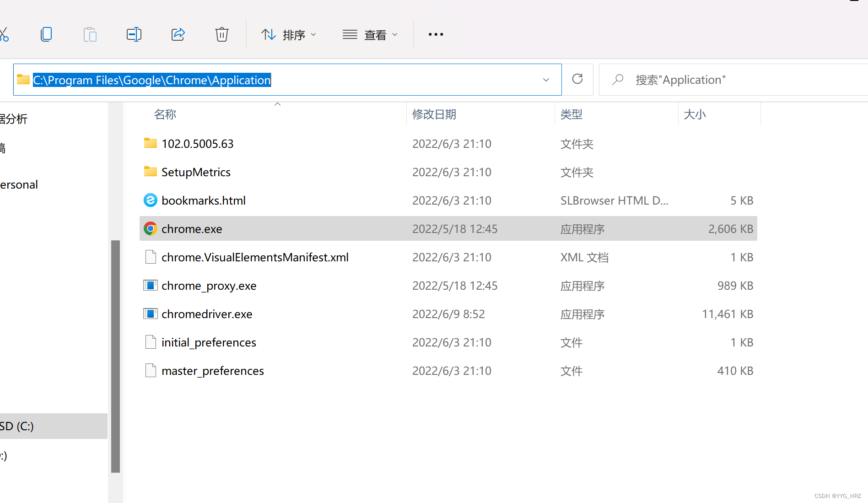Click the Delete trash can icon
The image size is (868, 503).
pos(222,34)
